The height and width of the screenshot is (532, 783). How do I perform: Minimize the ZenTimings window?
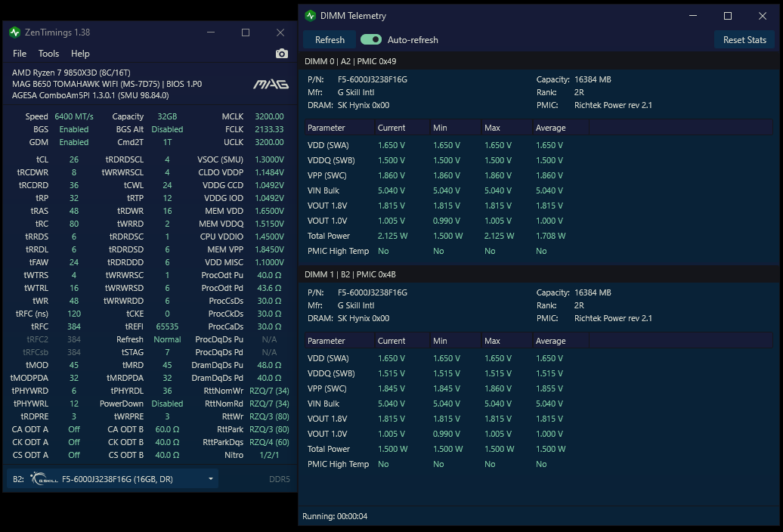pyautogui.click(x=211, y=32)
